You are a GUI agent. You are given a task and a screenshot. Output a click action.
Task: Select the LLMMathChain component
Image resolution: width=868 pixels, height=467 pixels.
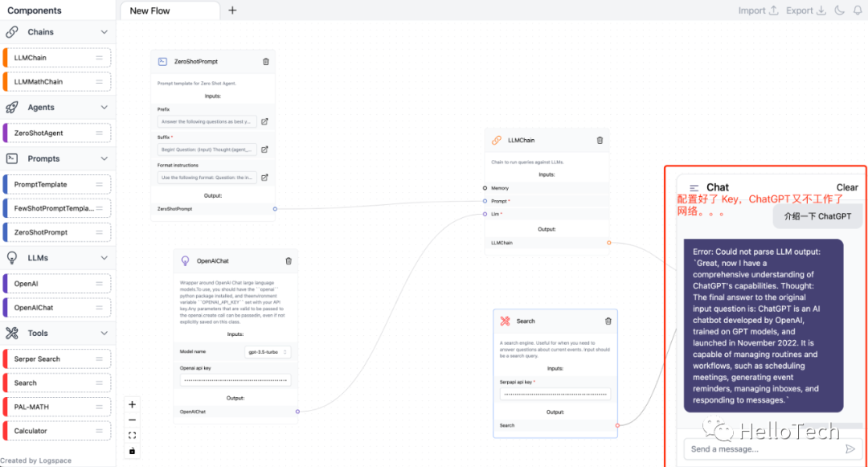[58, 82]
